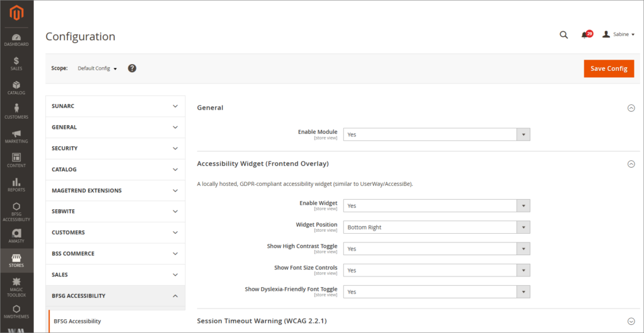The height and width of the screenshot is (333, 644).
Task: Open the NWDThemes sidebar menu
Action: pyautogui.click(x=17, y=312)
